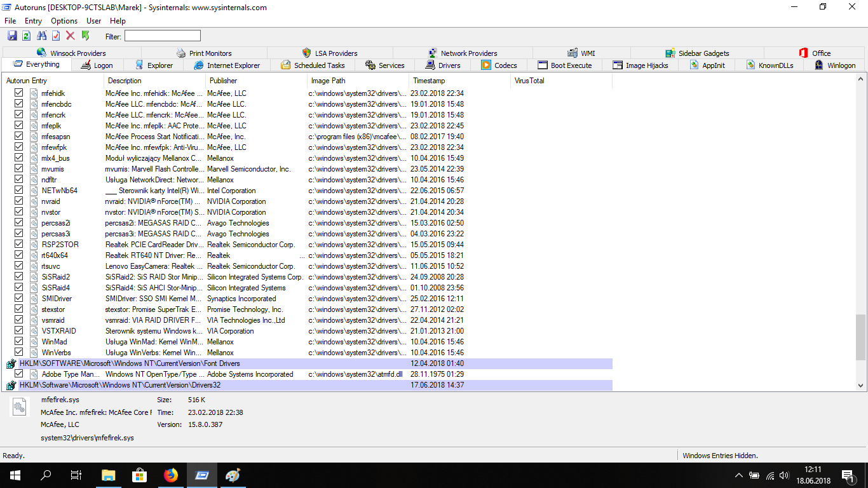Select the HKLM Drivers32 registry key row
This screenshot has width=868, height=488.
pos(309,385)
